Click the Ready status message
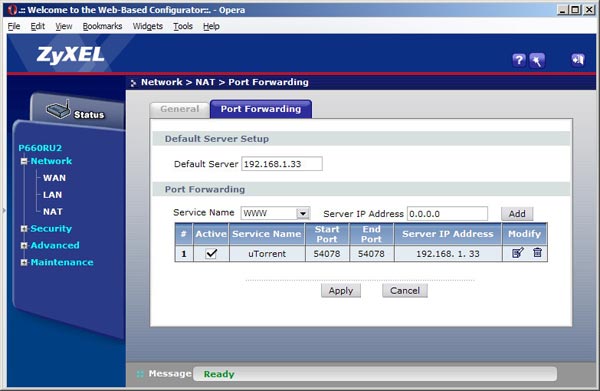The image size is (600, 391). pyautogui.click(x=219, y=374)
